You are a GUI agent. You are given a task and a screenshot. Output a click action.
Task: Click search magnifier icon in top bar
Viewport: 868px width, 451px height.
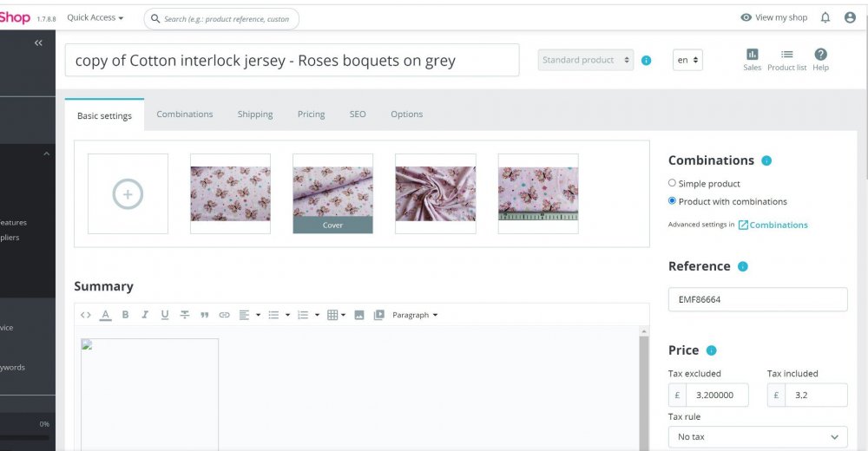click(155, 19)
